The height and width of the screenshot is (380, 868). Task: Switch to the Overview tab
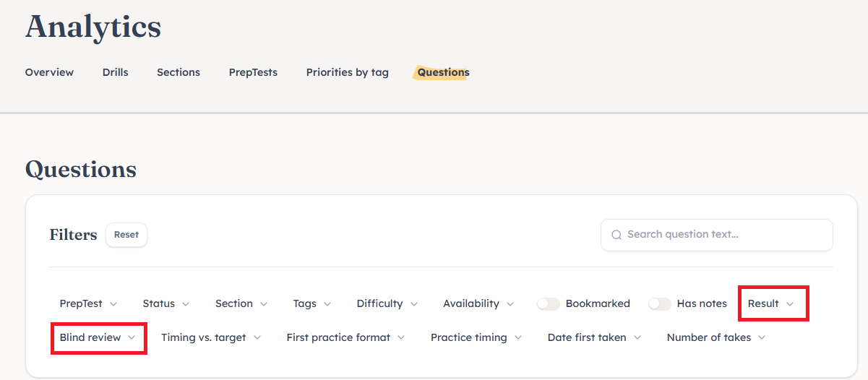(x=49, y=72)
